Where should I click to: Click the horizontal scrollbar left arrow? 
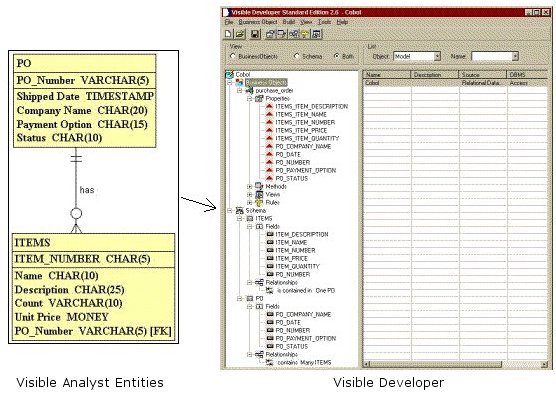(x=366, y=364)
